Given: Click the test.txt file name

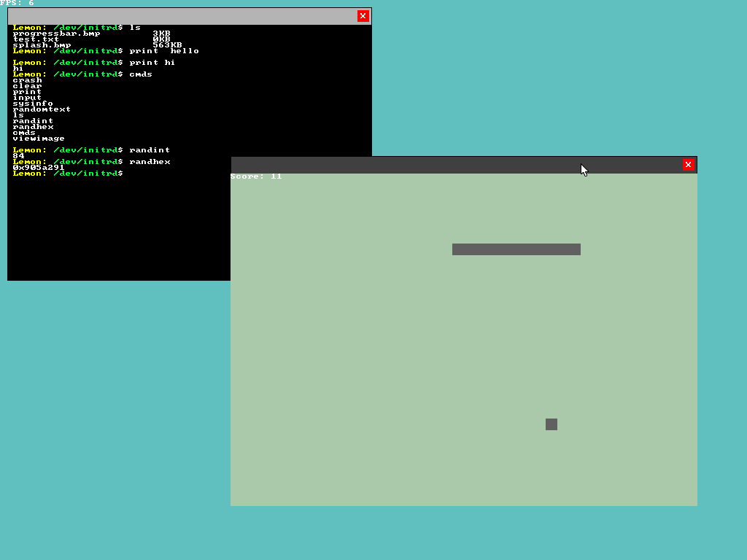Looking at the screenshot, I should pyautogui.click(x=36, y=39).
